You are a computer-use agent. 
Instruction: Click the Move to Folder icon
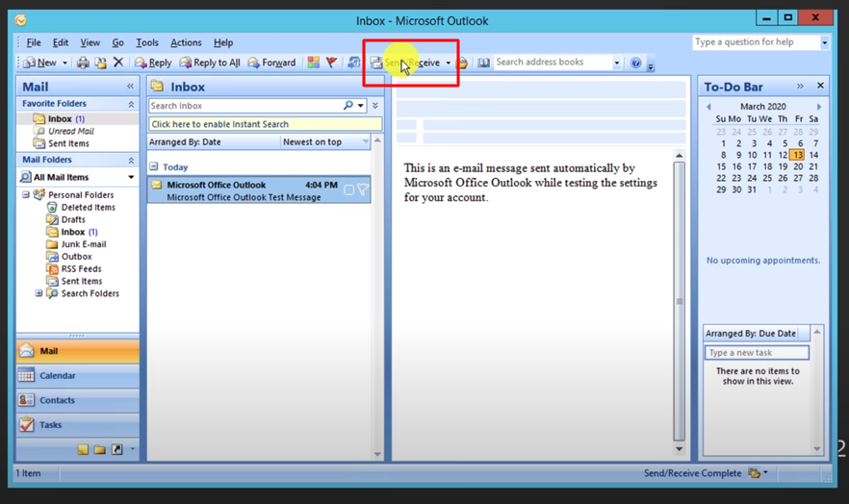[x=101, y=63]
